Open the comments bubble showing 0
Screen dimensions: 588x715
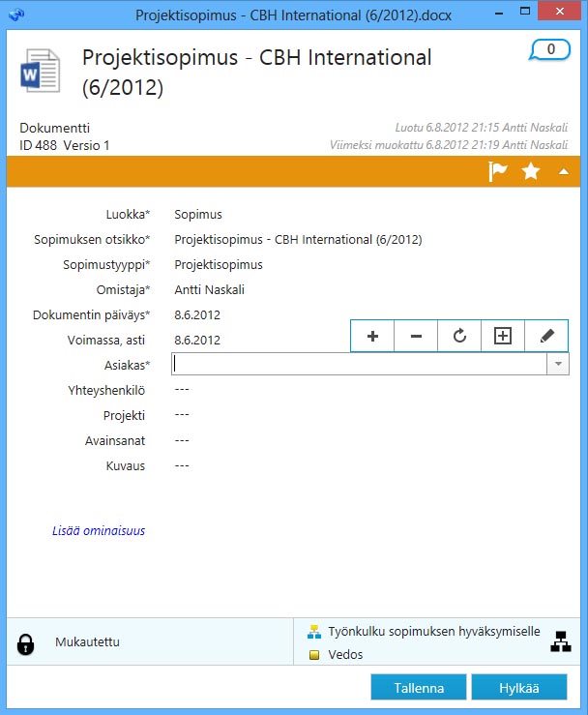point(550,49)
